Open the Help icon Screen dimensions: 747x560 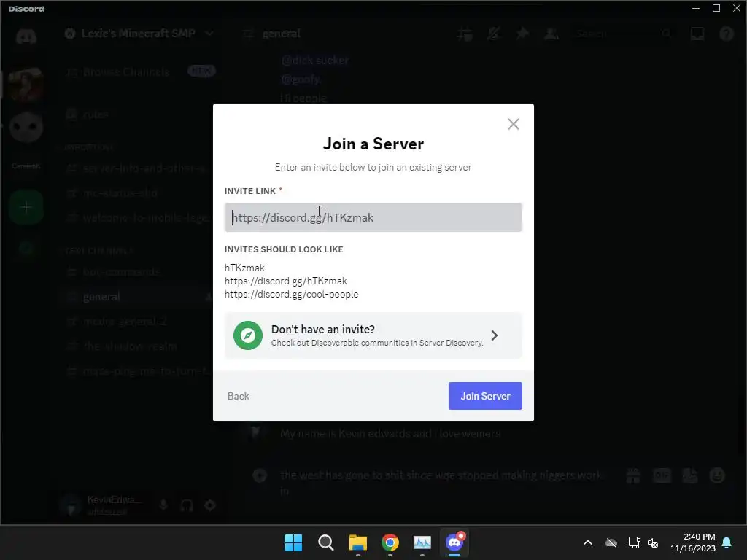[x=727, y=34]
